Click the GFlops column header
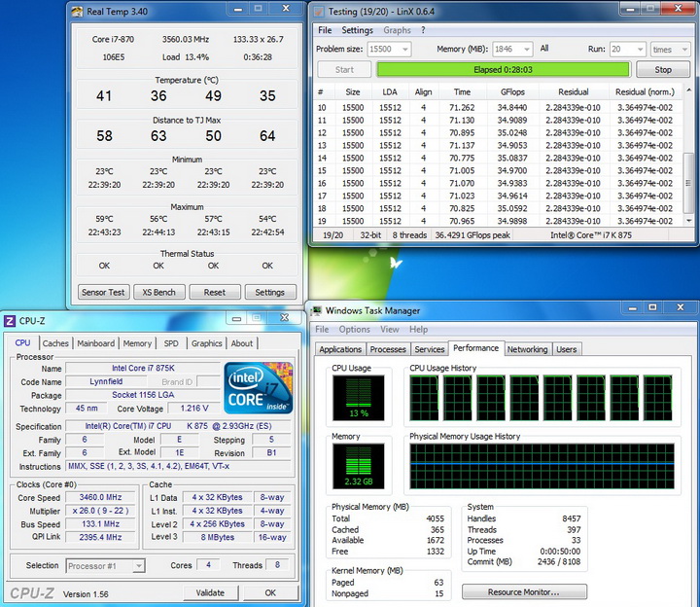The width and height of the screenshot is (700, 607). (512, 92)
